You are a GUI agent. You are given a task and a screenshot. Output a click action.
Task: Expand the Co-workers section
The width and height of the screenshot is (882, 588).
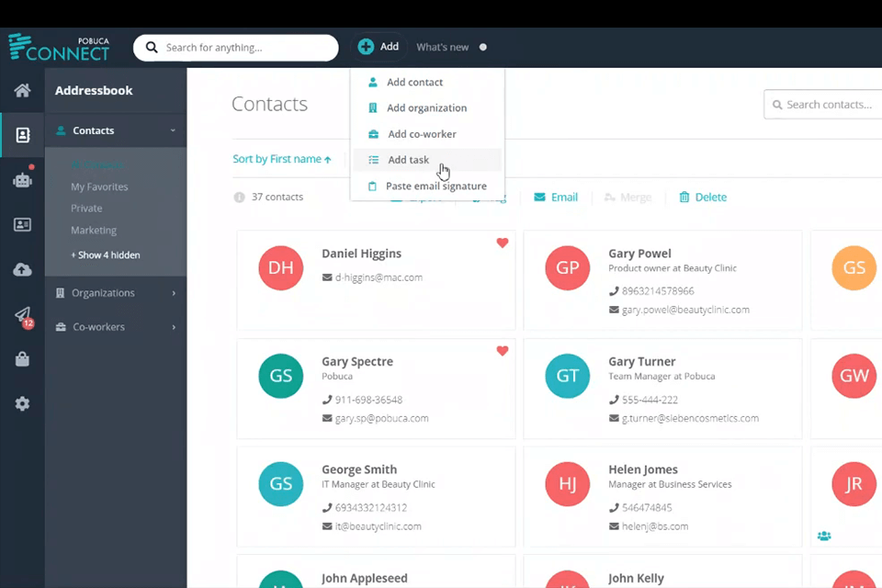click(x=174, y=326)
